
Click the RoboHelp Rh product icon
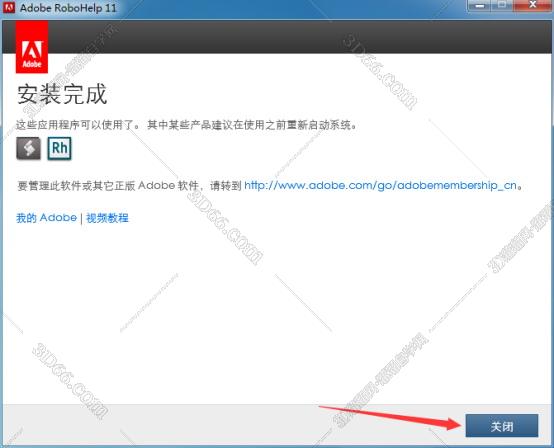[x=59, y=148]
